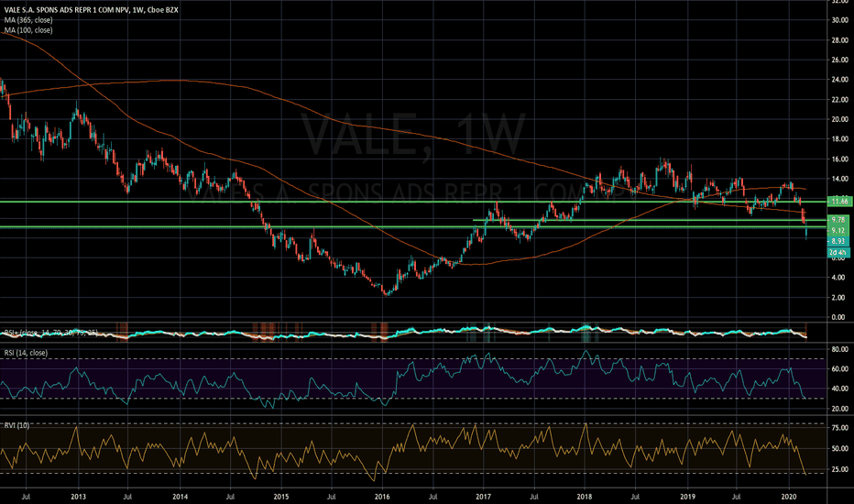The image size is (854, 504).
Task: Click the RVI (10) pane label
Action: coord(16,425)
